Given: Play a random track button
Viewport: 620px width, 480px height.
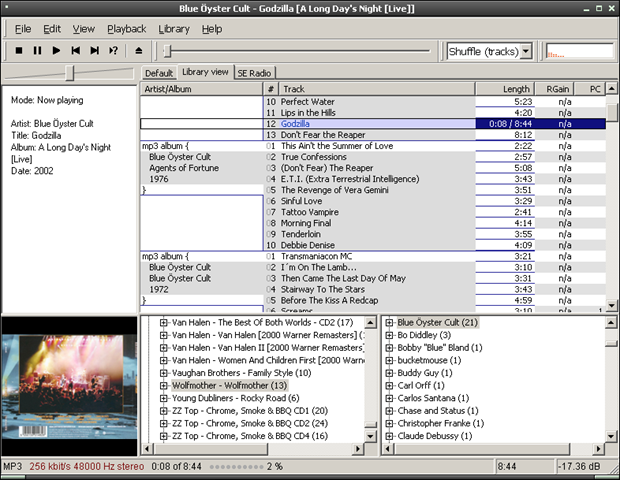Looking at the screenshot, I should [x=113, y=51].
